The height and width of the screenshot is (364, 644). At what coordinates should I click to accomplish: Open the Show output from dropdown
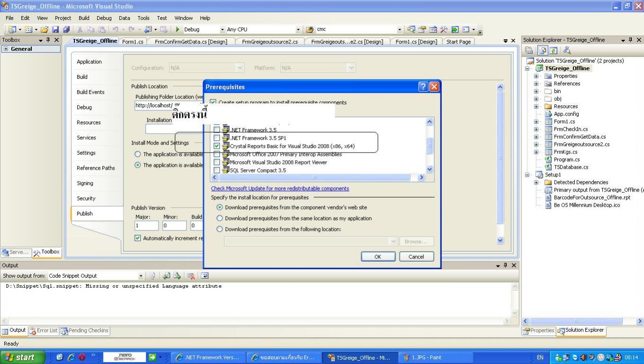coord(141,276)
